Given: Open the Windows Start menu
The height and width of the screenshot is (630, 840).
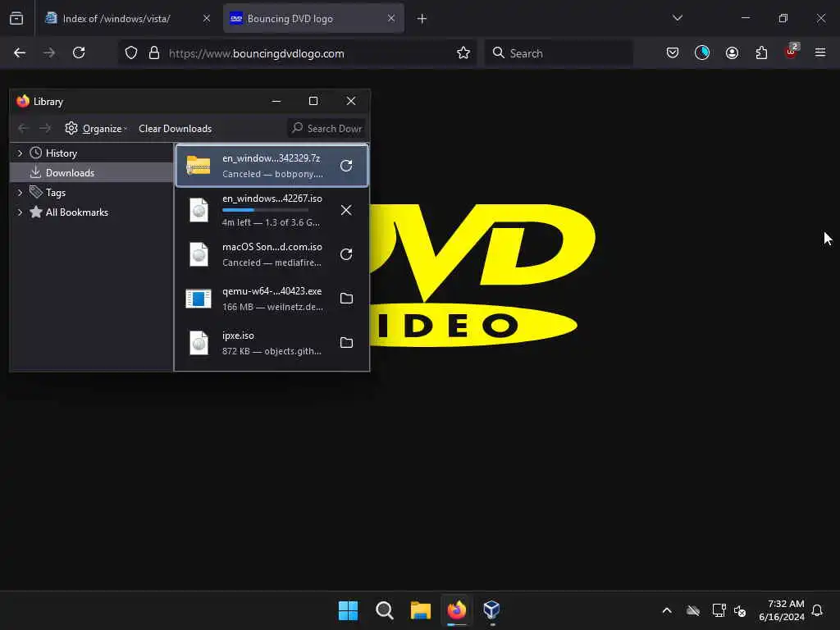Looking at the screenshot, I should pos(348,610).
